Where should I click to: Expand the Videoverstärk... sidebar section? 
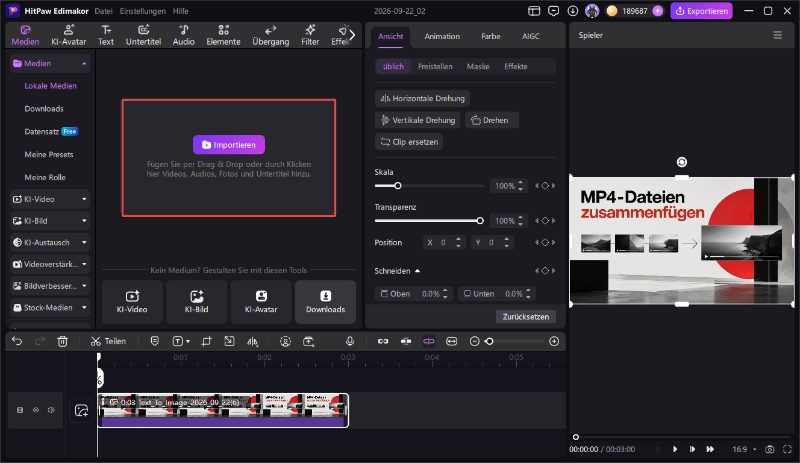click(x=50, y=264)
